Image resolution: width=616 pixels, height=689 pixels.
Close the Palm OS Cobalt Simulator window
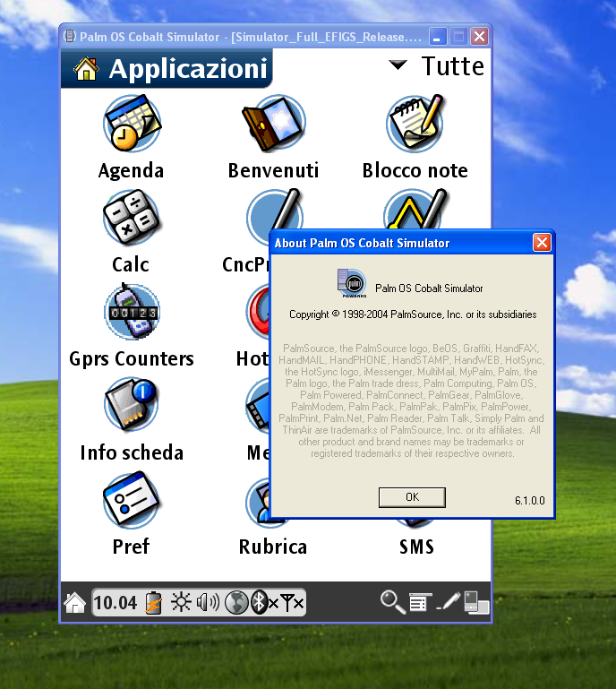point(479,37)
